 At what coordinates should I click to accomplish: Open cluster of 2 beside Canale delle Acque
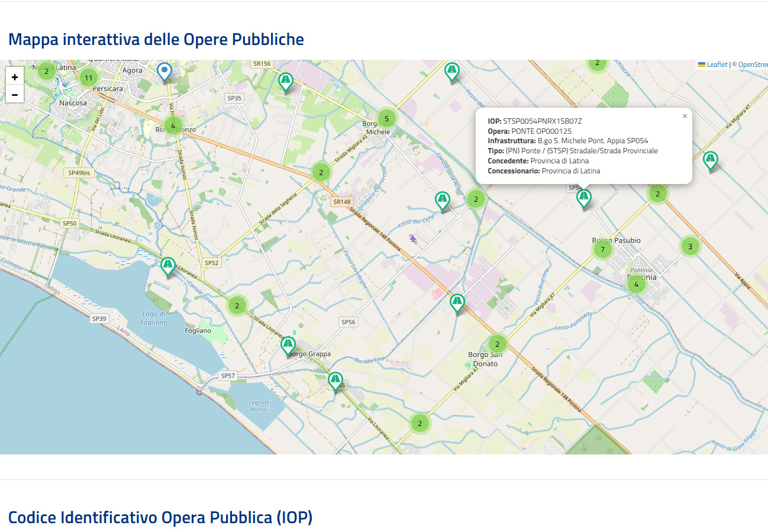[476, 199]
